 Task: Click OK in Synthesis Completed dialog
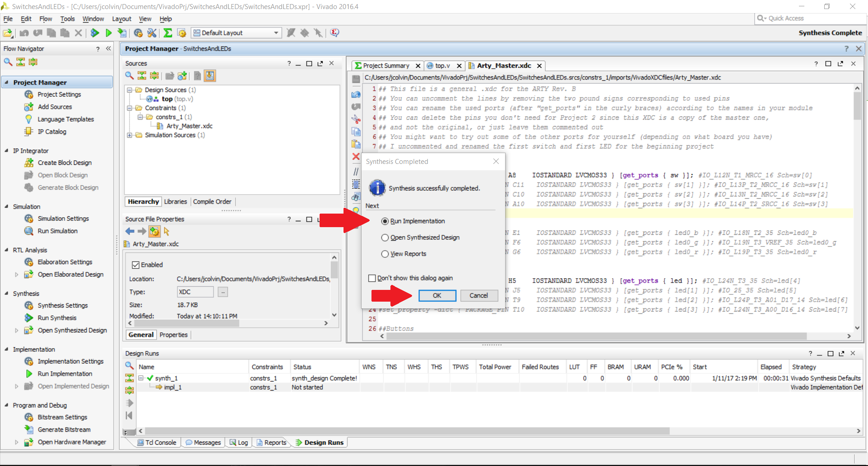[437, 296]
